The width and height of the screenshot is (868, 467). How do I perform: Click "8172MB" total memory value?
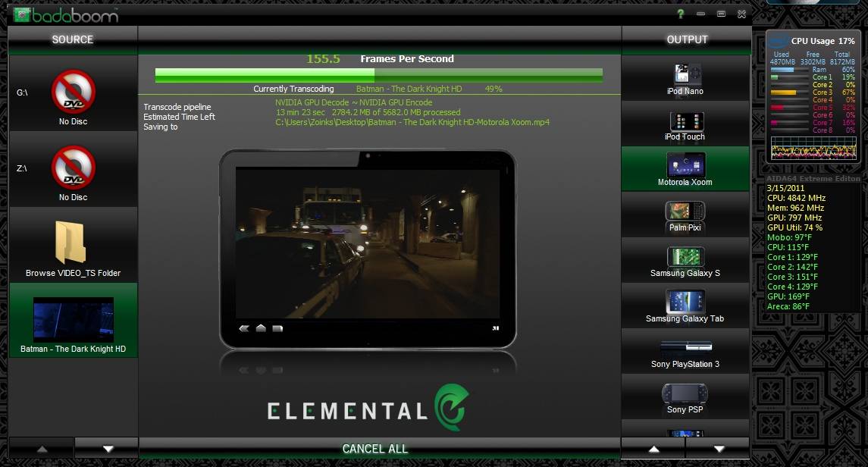point(842,62)
